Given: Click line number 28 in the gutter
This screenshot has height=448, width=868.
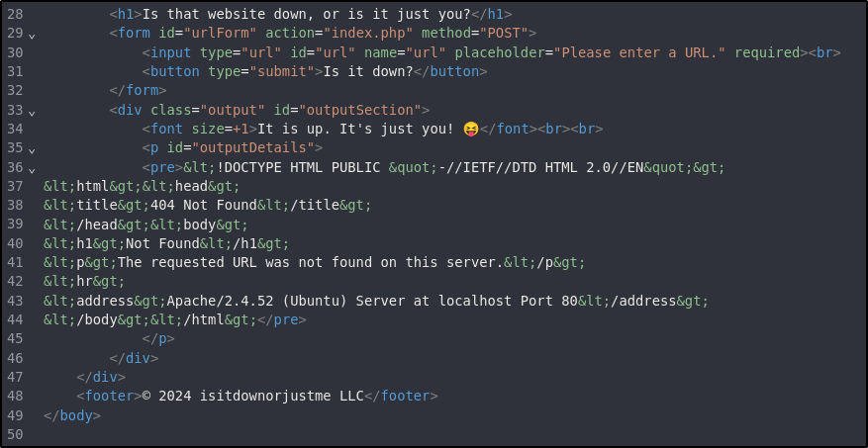Looking at the screenshot, I should [14, 14].
